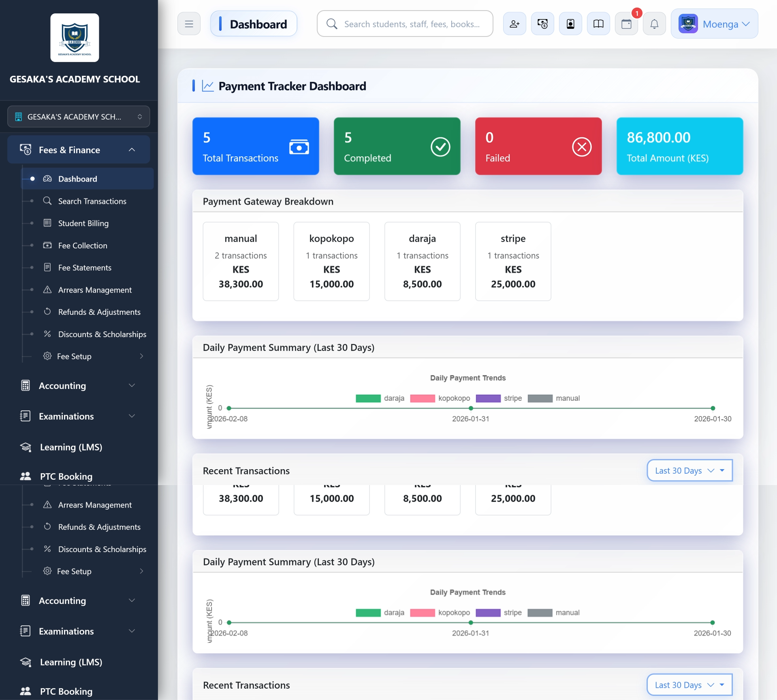
Task: Click the blue Total Transactions card
Action: coord(256,146)
